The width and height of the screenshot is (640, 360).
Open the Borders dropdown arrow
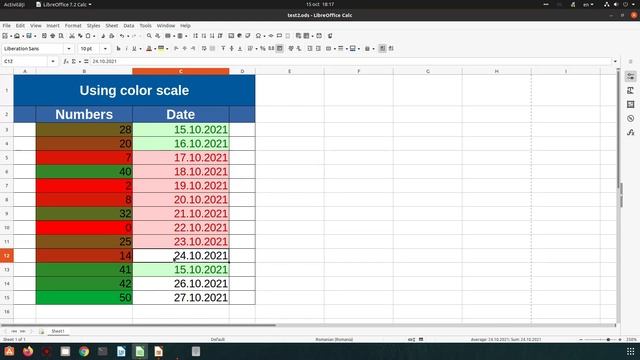tap(334, 49)
